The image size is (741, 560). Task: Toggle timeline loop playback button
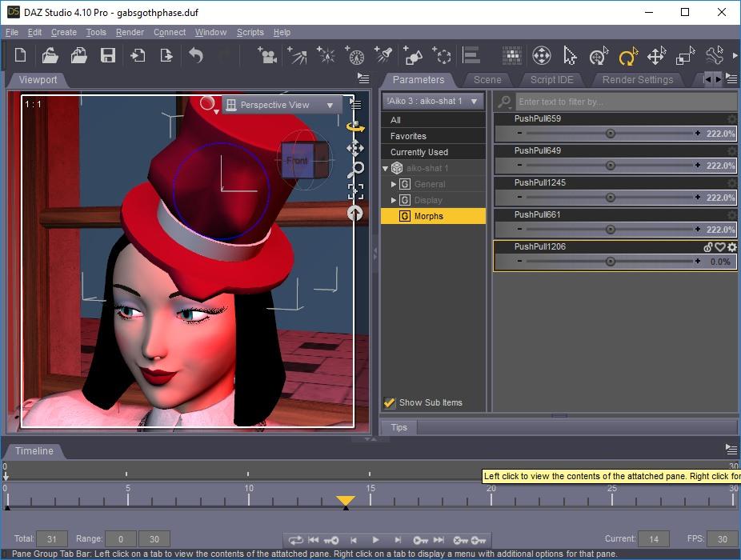pyautogui.click(x=296, y=540)
